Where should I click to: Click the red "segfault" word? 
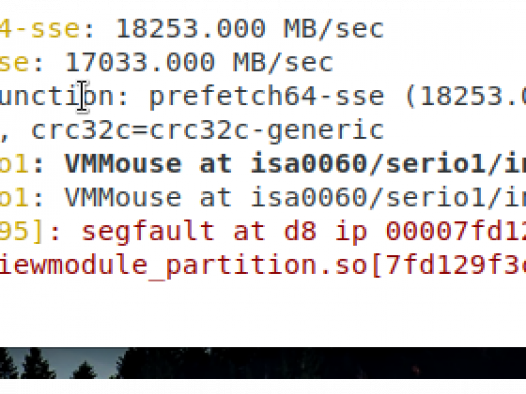pyautogui.click(x=148, y=231)
